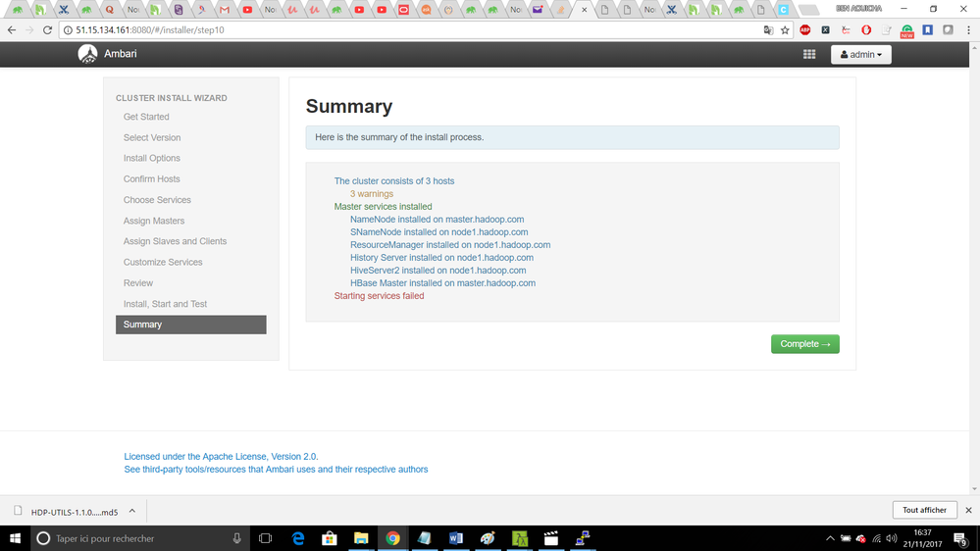980x551 pixels.
Task: Close the active browser tab
Action: pos(585,10)
